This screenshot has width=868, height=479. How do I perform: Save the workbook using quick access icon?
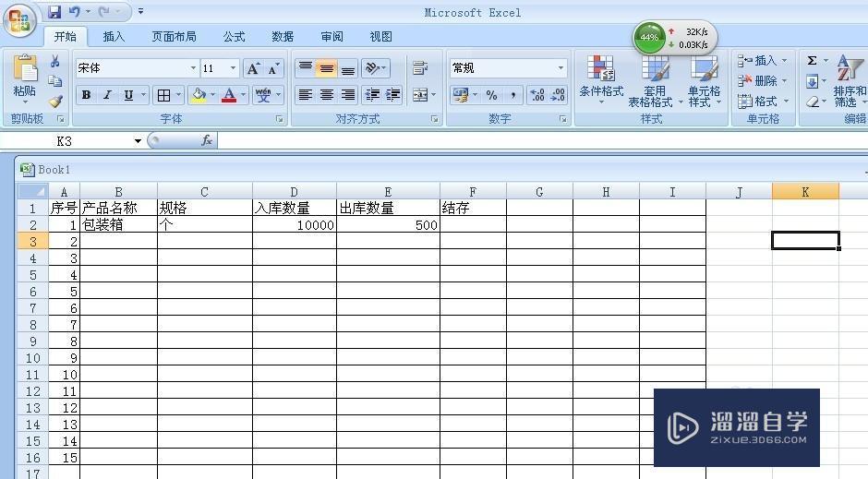click(x=54, y=11)
